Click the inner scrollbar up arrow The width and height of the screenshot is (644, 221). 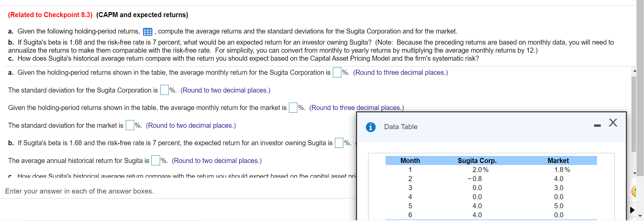pos(634,71)
